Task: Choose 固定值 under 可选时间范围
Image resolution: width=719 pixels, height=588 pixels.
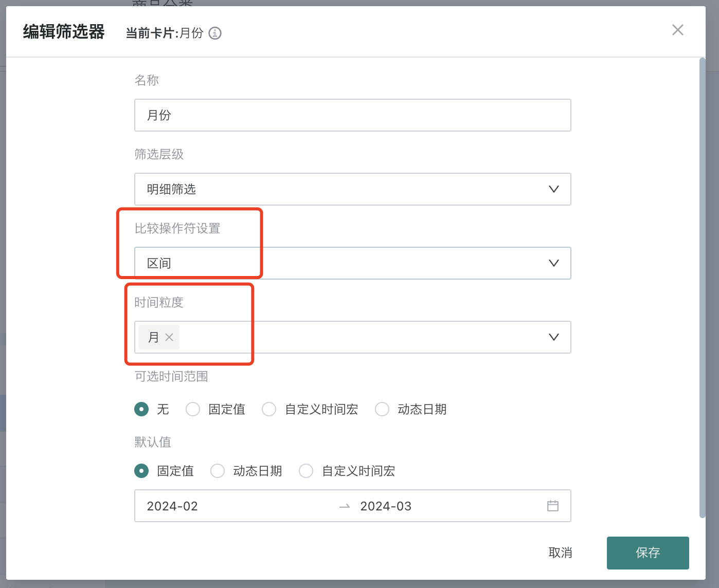Action: 193,409
